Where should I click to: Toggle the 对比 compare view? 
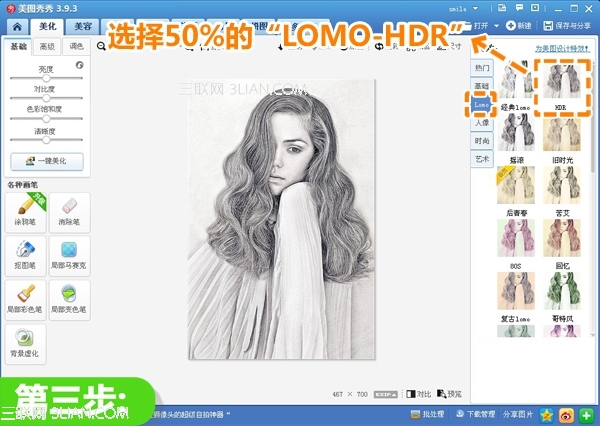(x=419, y=394)
